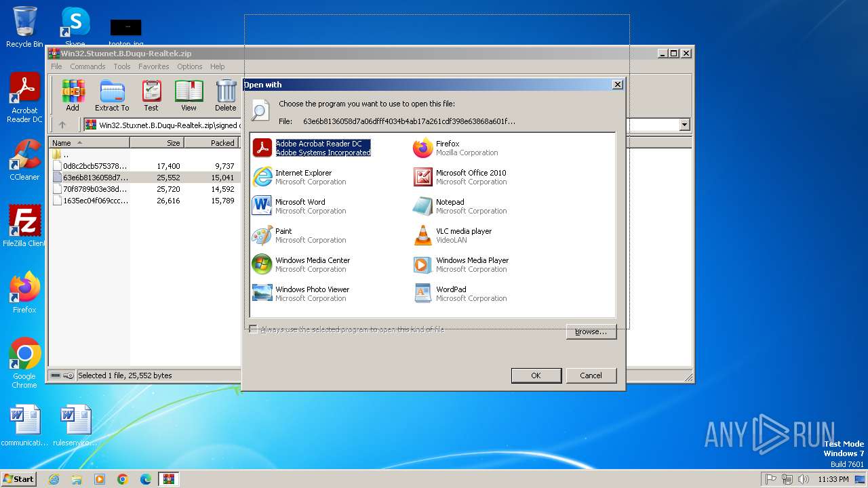Image resolution: width=868 pixels, height=488 pixels.
Task: Open Skype desktop shortcut
Action: pos(75,26)
